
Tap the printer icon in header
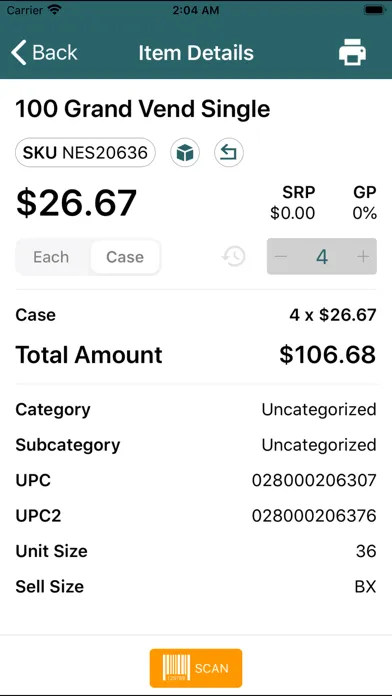(x=352, y=52)
